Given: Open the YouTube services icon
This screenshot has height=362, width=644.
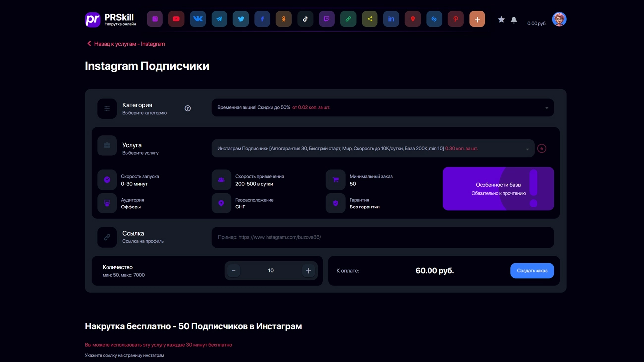Looking at the screenshot, I should 176,19.
